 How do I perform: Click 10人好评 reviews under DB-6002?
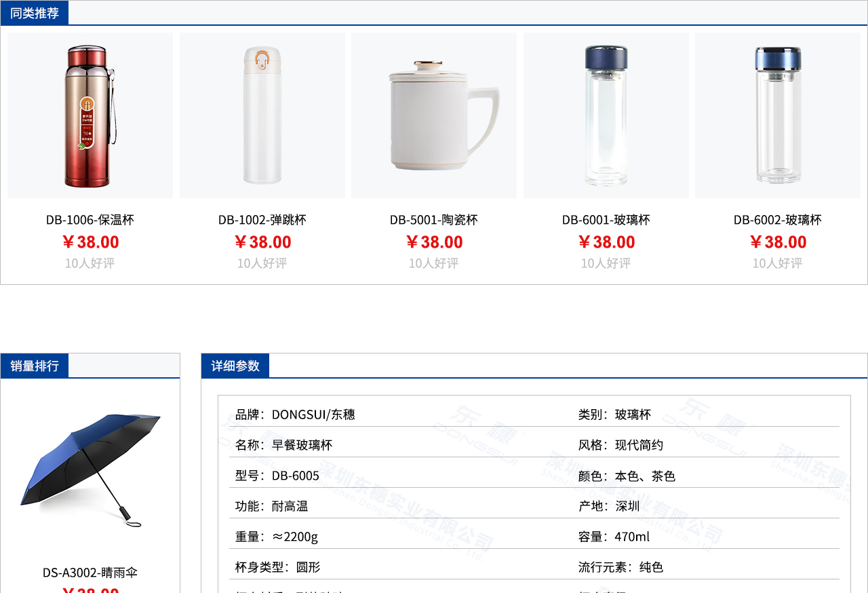[x=778, y=263]
